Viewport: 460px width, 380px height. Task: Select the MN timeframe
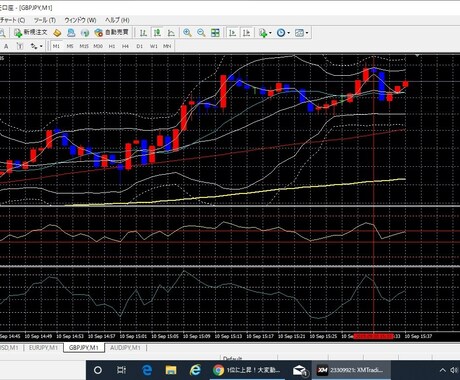(x=167, y=46)
